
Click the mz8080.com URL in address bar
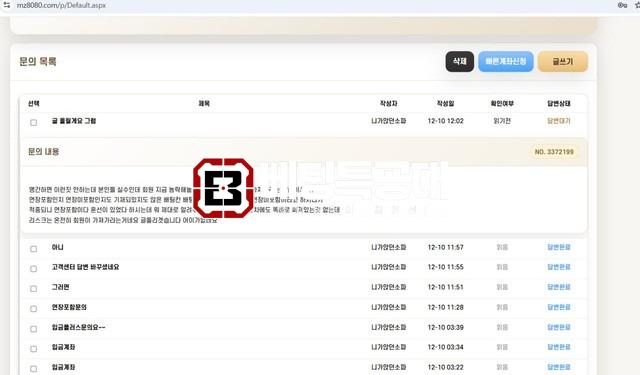(61, 5)
